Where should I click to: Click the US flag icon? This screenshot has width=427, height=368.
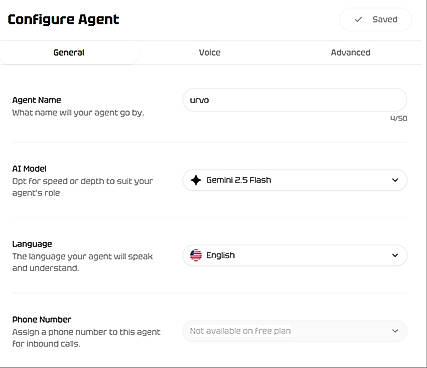click(x=196, y=255)
